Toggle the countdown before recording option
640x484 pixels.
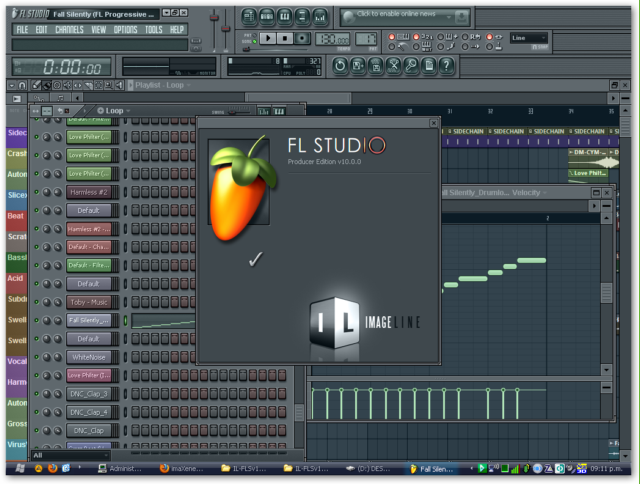[x=416, y=37]
